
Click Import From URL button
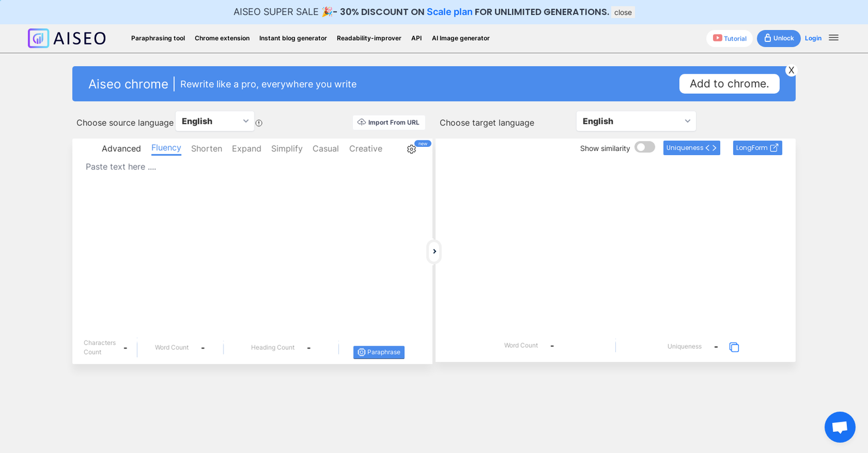pyautogui.click(x=388, y=123)
